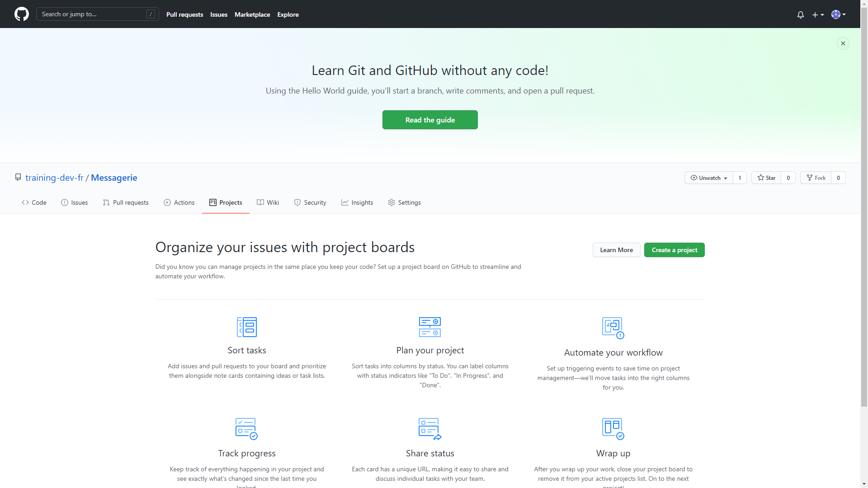This screenshot has height=488, width=868.
Task: Click the scrollbar up arrow
Action: click(x=864, y=4)
